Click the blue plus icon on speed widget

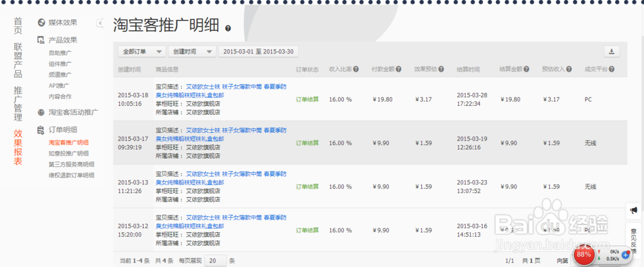(625, 255)
